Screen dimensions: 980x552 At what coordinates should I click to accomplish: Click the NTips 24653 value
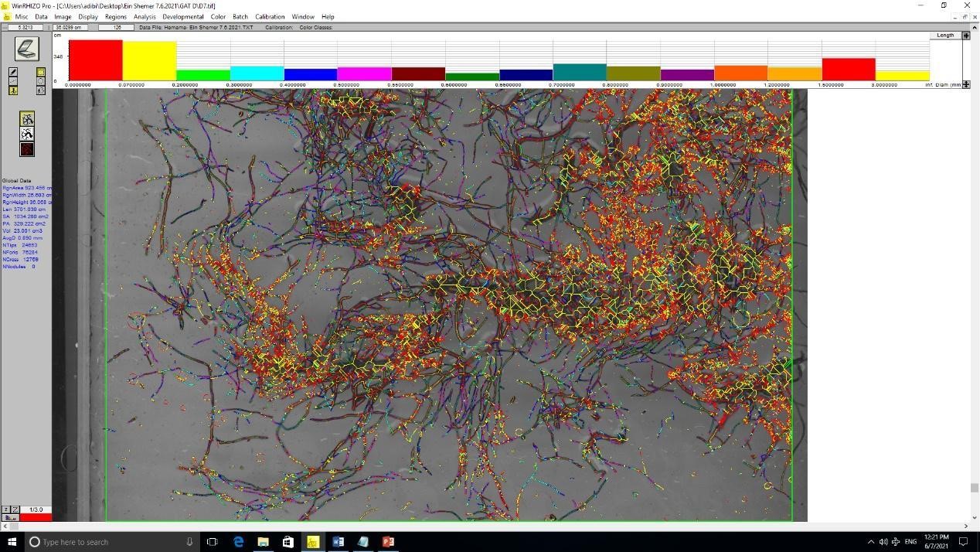pos(19,245)
